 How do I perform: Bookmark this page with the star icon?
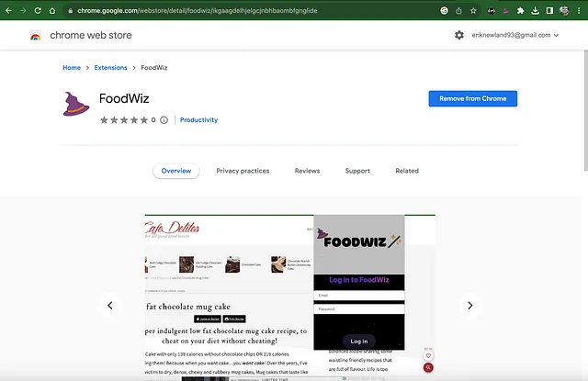pos(473,10)
